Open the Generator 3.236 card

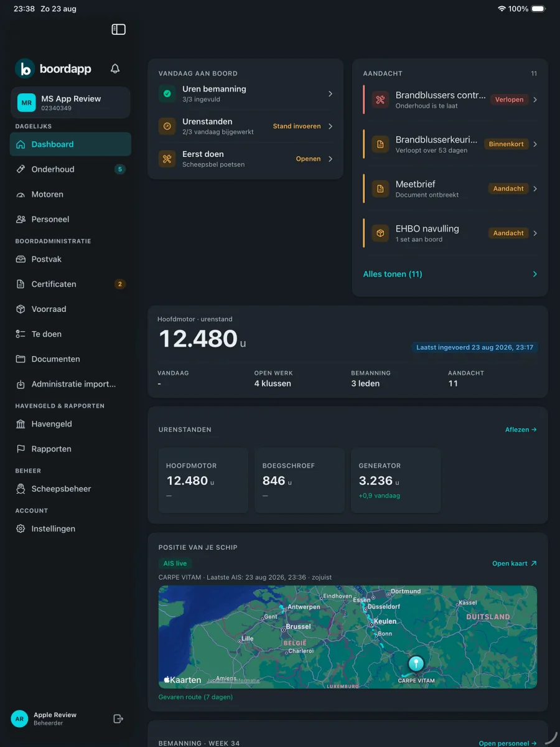tap(396, 480)
